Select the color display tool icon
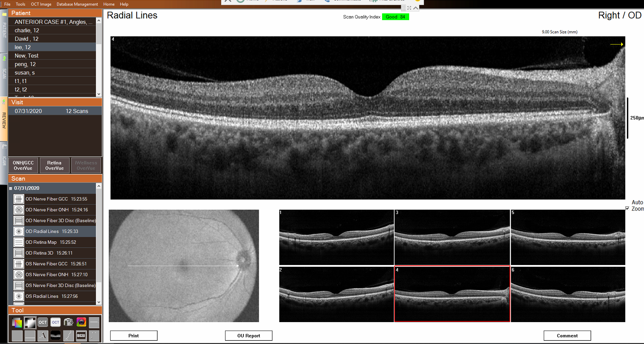This screenshot has height=344, width=644. [17, 322]
